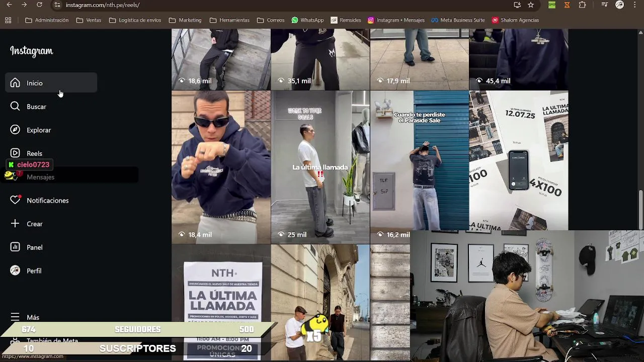Reload the current page
The width and height of the screenshot is (644, 362).
coord(39,5)
